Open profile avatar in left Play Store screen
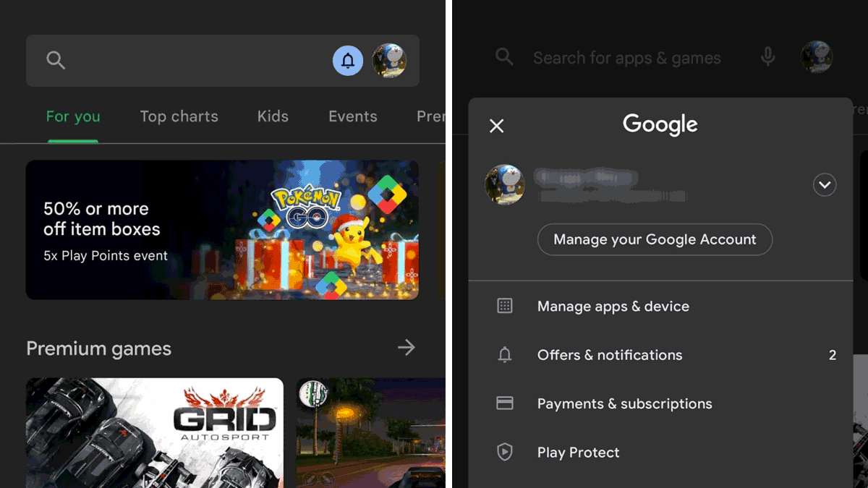Screen dimensions: 868x488 [389, 61]
